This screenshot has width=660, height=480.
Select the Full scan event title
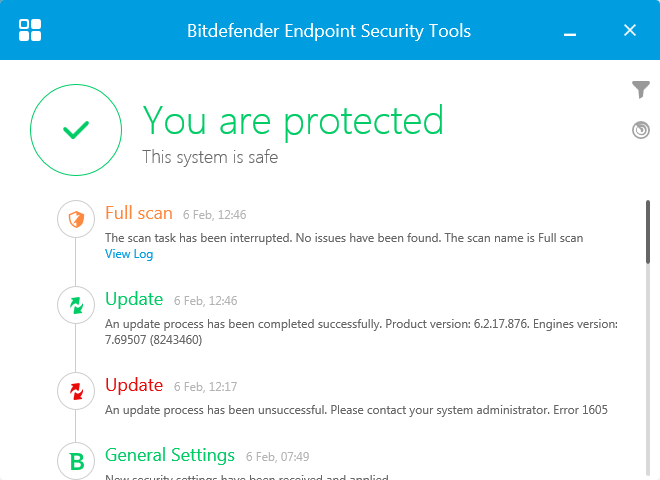pyautogui.click(x=139, y=213)
